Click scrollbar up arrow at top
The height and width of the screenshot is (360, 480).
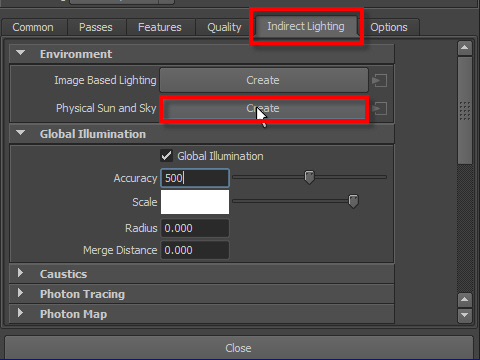click(x=465, y=48)
